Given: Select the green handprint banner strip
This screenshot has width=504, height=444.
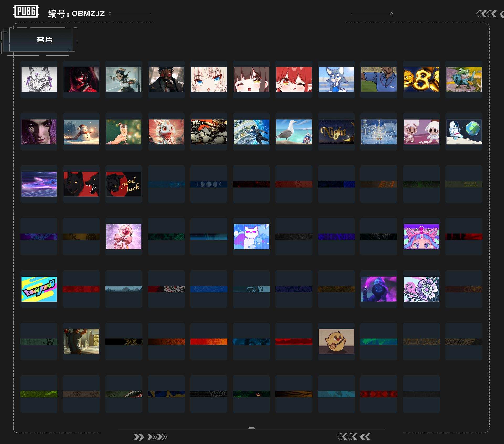Looking at the screenshot, I should [x=39, y=341].
